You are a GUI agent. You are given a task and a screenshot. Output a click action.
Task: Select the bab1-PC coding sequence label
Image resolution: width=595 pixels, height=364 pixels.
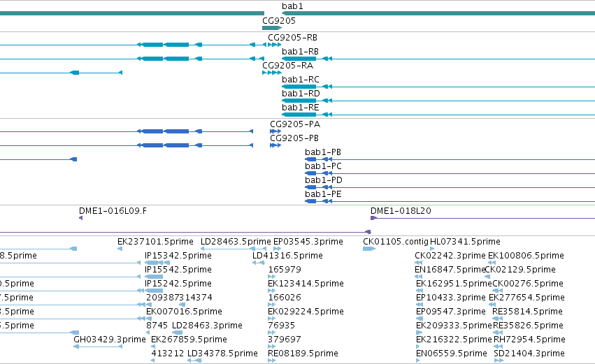point(323,166)
